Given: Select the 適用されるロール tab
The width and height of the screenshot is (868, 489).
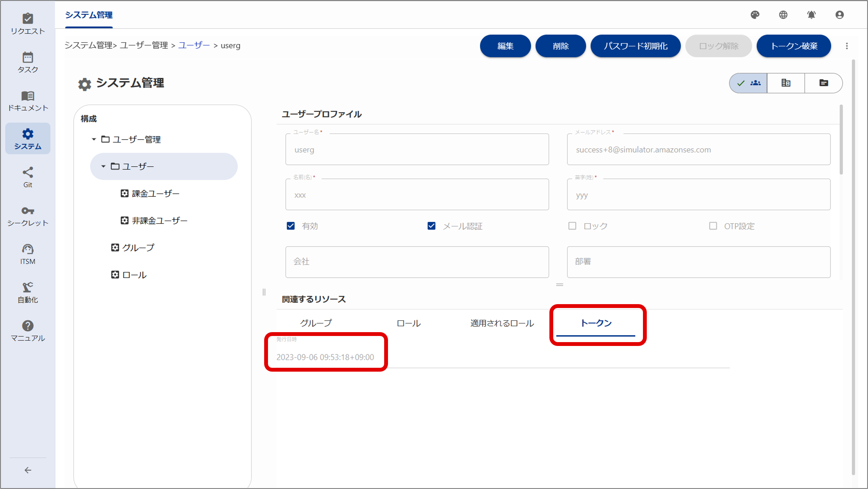Looking at the screenshot, I should [501, 323].
